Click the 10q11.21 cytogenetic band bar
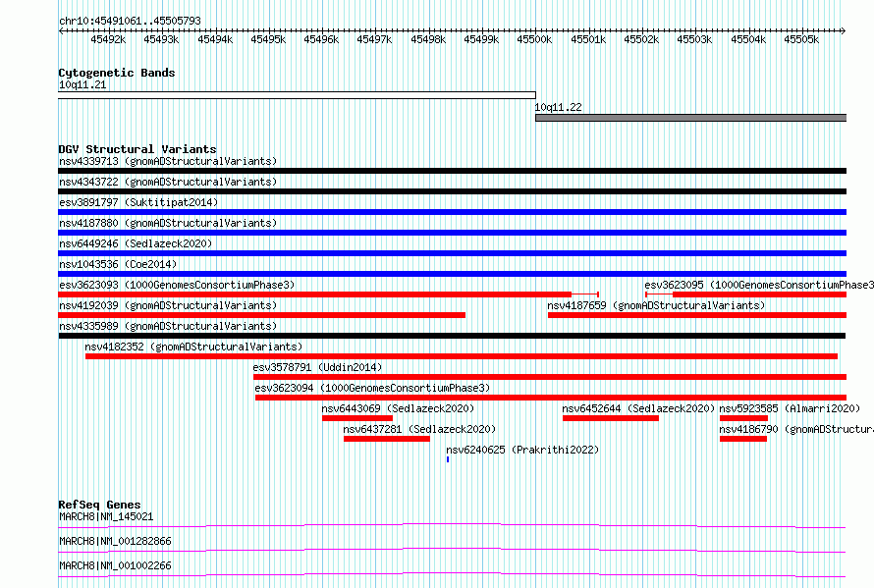The width and height of the screenshot is (874, 588). [297, 95]
